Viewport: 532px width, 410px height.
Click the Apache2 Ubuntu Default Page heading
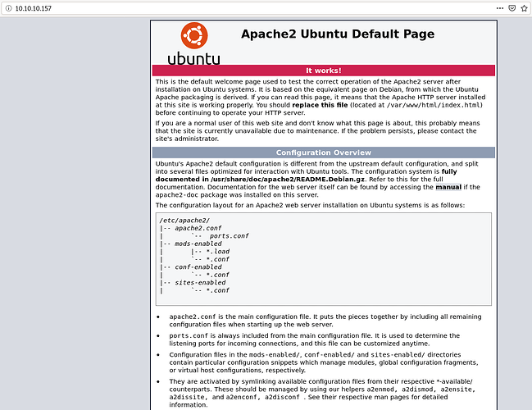point(338,34)
